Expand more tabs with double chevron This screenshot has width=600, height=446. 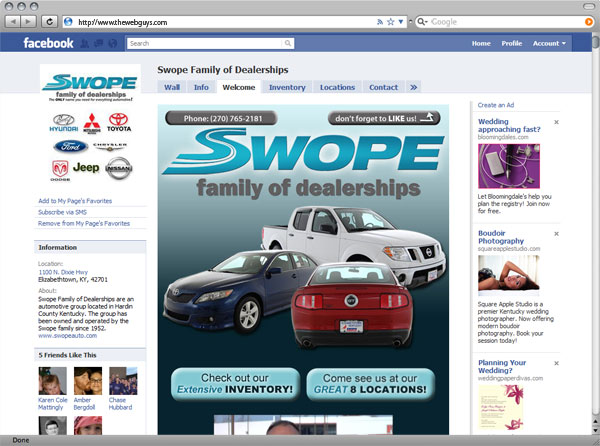point(414,87)
